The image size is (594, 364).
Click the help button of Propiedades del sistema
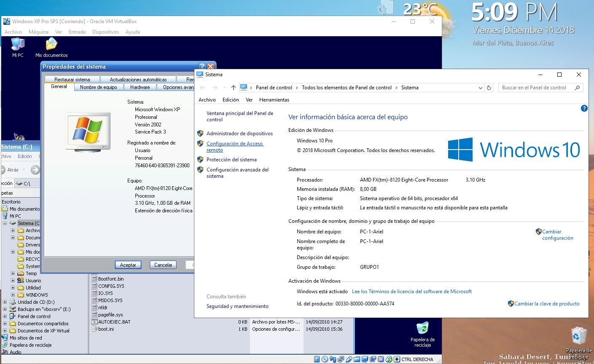[202, 67]
